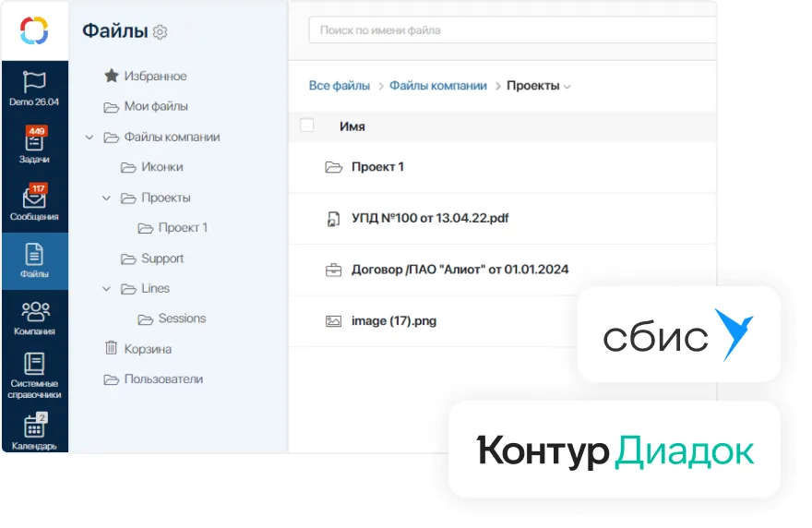Toggle the select-all checkbox near Имя
The width and height of the screenshot is (812, 528).
click(307, 126)
